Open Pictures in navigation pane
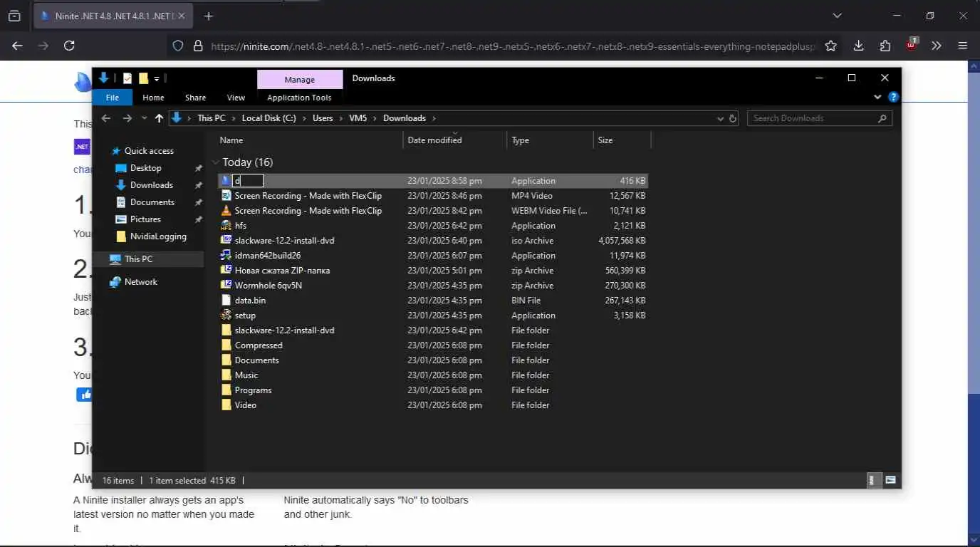This screenshot has width=980, height=547. pos(145,219)
